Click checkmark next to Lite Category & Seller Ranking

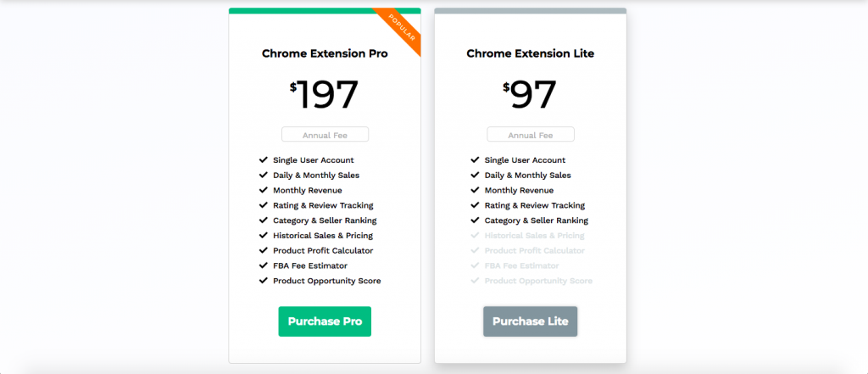click(x=475, y=220)
